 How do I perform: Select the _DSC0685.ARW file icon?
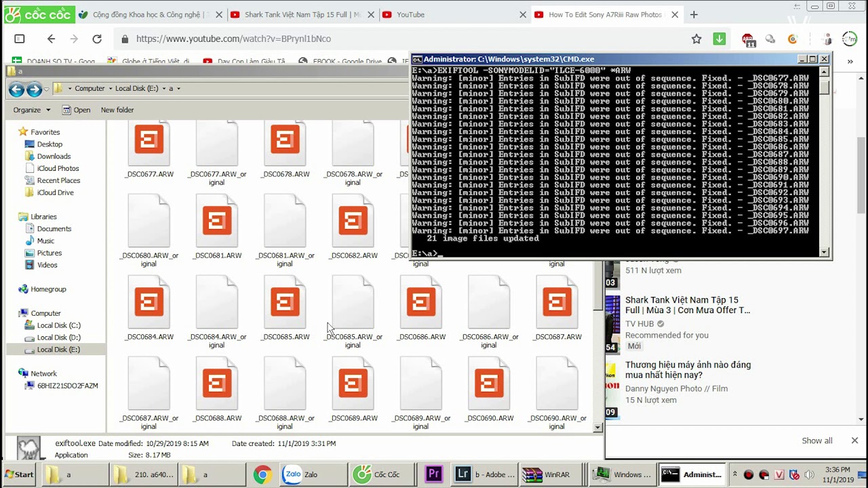coord(285,303)
